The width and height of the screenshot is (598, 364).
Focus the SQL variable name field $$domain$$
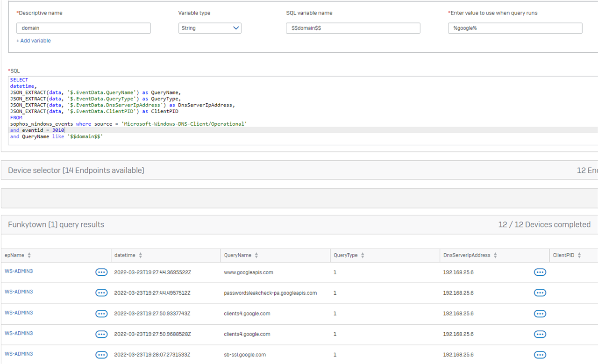point(353,28)
